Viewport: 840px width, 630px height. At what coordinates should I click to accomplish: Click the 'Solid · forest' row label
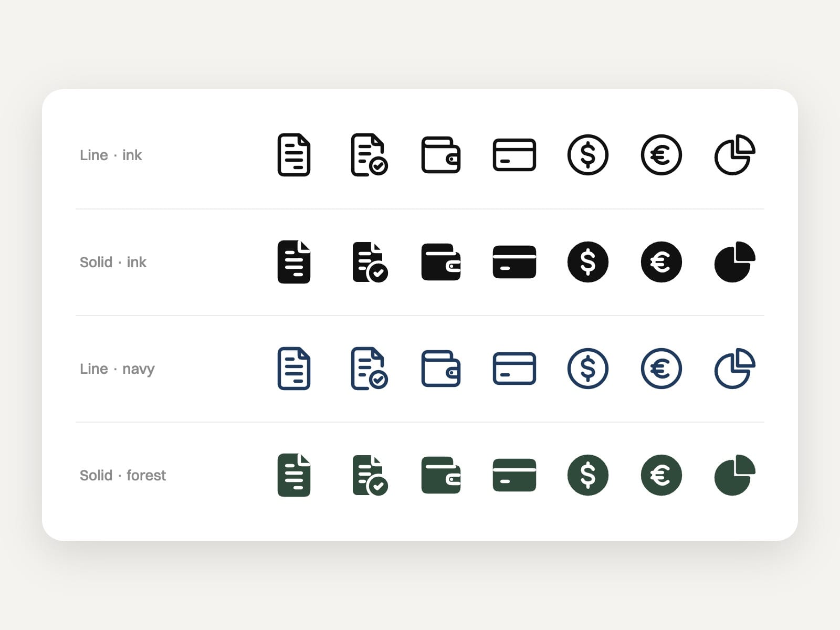(123, 475)
